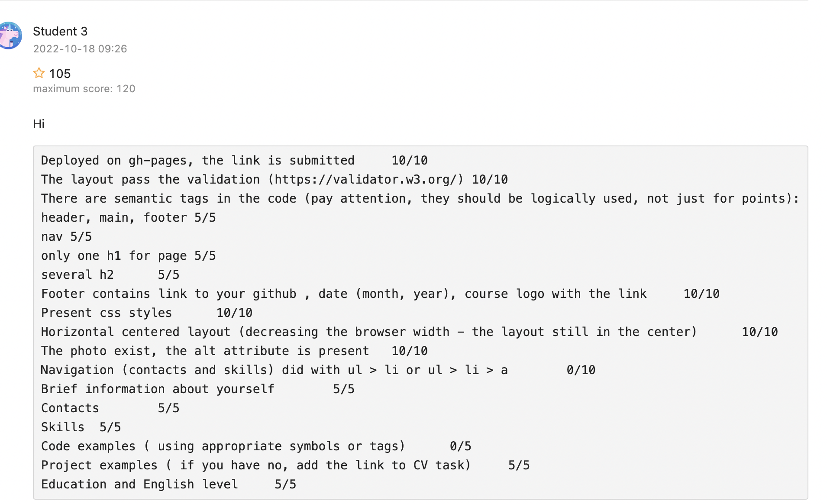Click the only one h1 line
Image resolution: width=827 pixels, height=504 pixels.
128,255
